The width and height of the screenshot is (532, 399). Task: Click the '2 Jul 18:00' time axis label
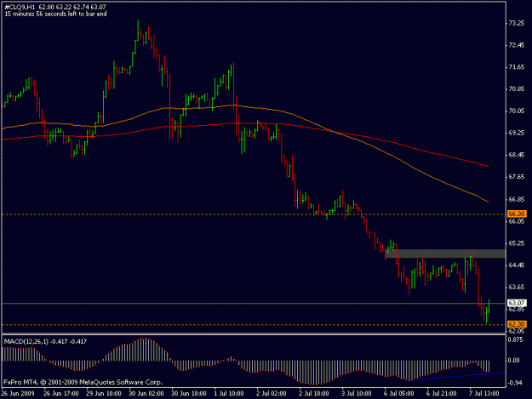click(314, 394)
